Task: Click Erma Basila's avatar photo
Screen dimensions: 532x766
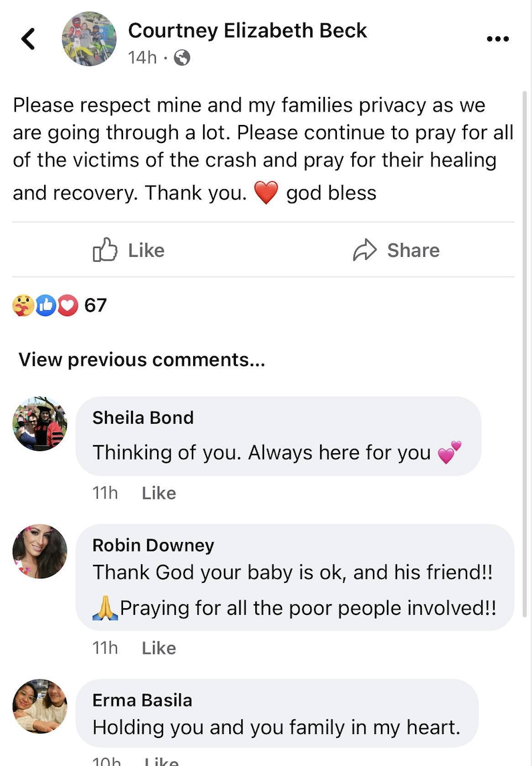Action: click(40, 707)
